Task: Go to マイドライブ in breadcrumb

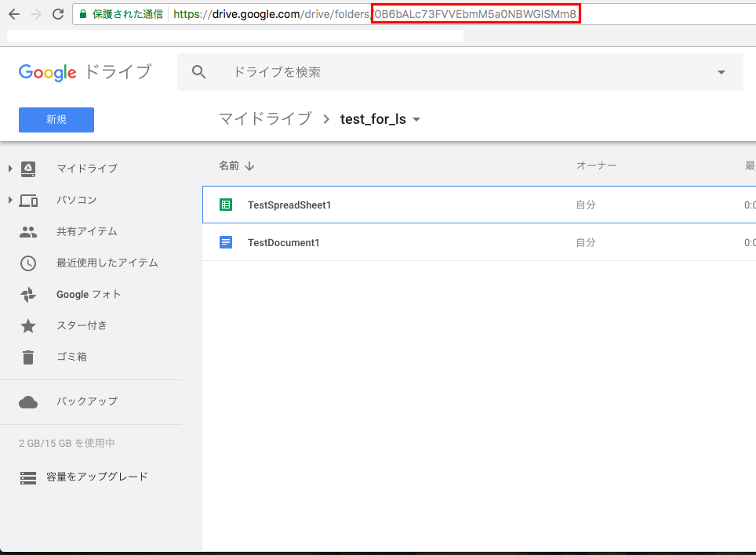Action: tap(264, 119)
